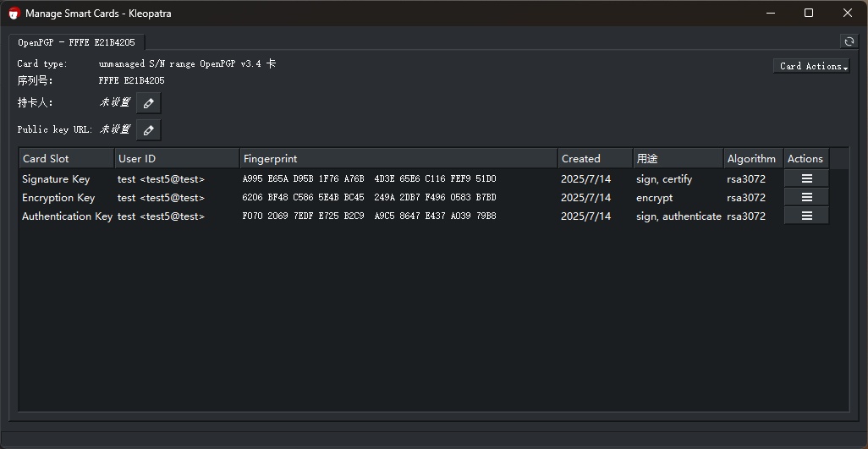This screenshot has height=449, width=868.
Task: Sort by User ID column header
Action: click(176, 159)
